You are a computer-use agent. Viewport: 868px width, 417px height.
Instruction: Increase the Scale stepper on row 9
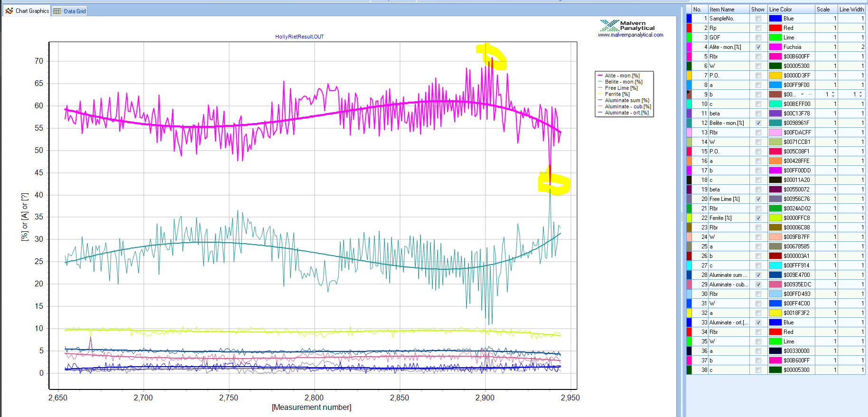click(x=833, y=93)
